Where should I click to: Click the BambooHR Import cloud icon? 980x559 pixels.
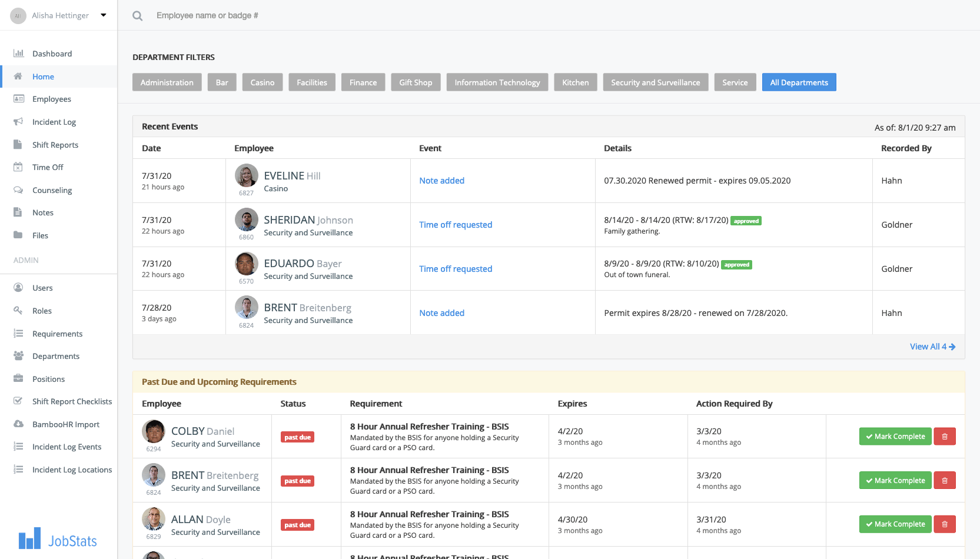tap(19, 424)
